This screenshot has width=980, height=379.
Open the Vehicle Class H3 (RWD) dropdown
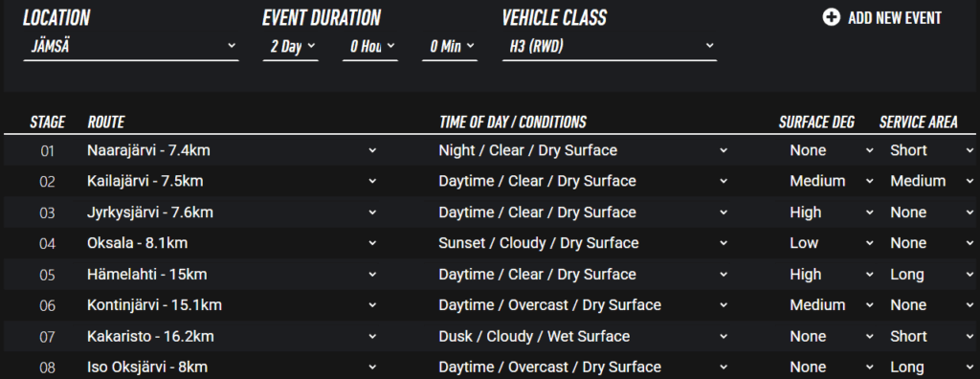click(x=610, y=46)
